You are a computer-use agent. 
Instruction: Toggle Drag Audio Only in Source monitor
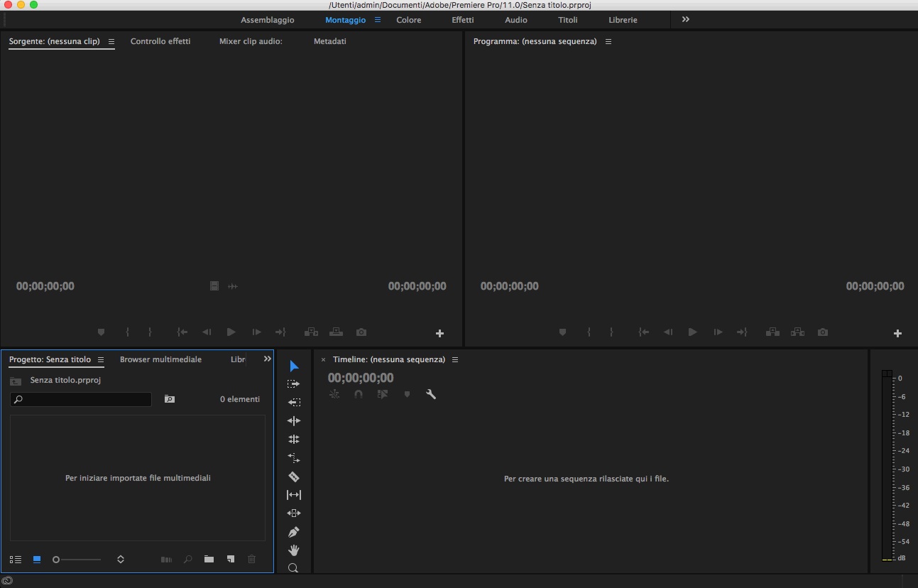232,286
